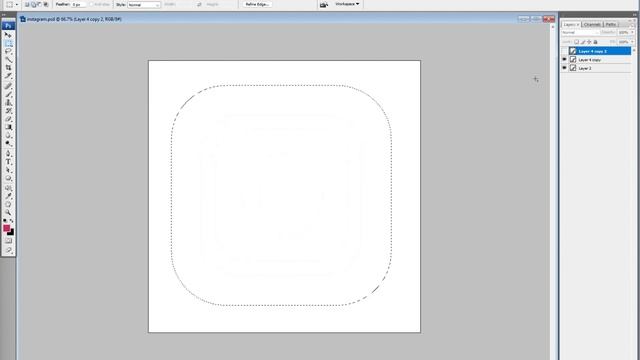
Task: Hide the Layer 2 layer
Action: (564, 68)
